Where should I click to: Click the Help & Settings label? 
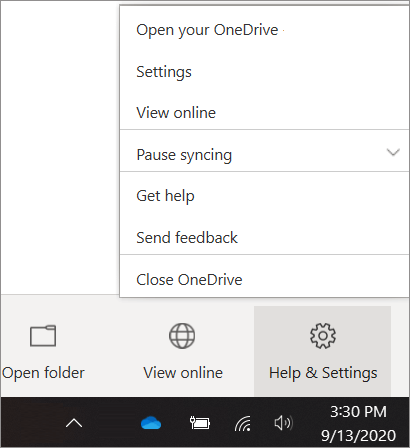pos(323,373)
